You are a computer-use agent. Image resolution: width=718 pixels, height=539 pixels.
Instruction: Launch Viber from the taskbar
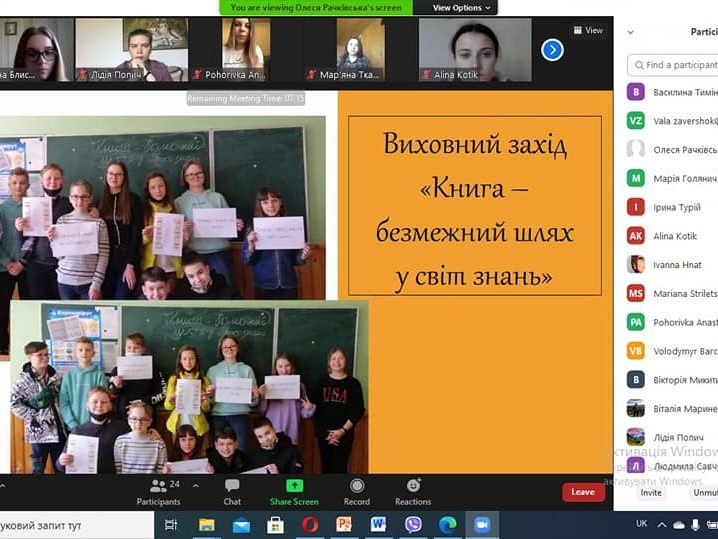tap(413, 525)
